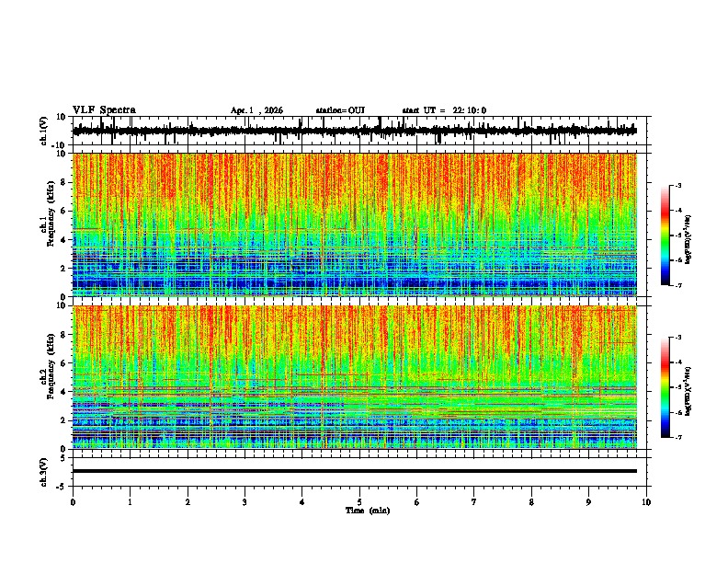This screenshot has height=563, width=728.
Task: Click inside the ch.2 spectrogram panel
Action: point(355,377)
